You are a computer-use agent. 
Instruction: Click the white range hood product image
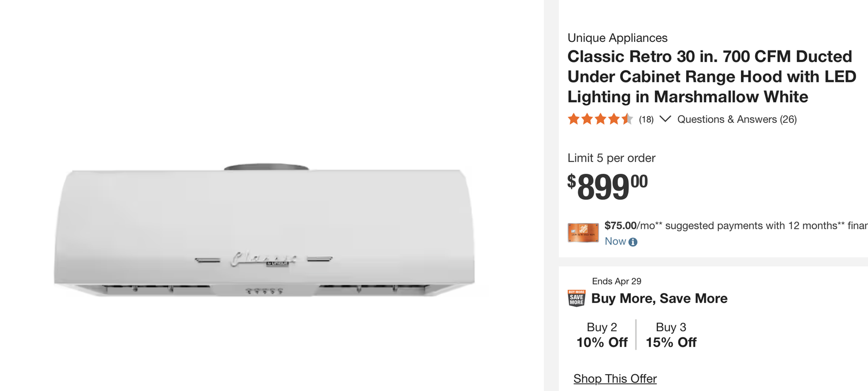coord(265,234)
